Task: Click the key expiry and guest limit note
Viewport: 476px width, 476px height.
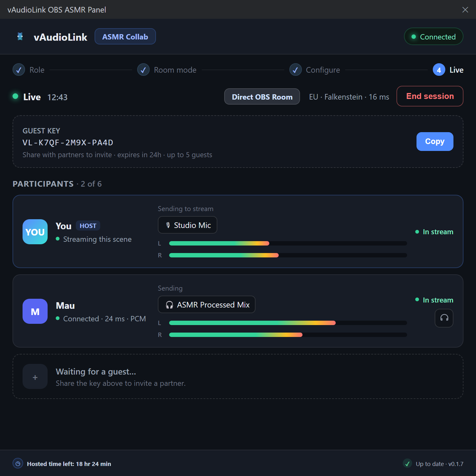Action: coord(117,155)
